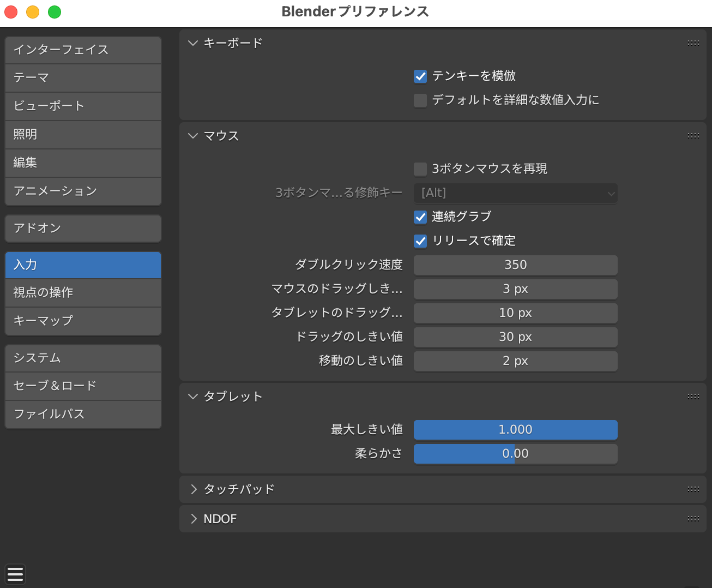Click the ダブルクリック速度 label

click(349, 265)
